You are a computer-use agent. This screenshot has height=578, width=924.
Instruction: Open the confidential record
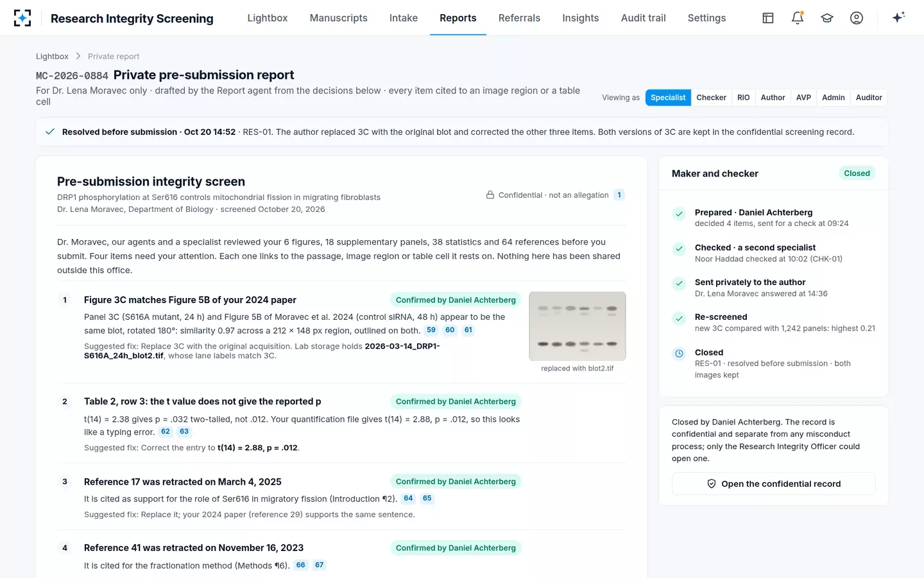774,484
